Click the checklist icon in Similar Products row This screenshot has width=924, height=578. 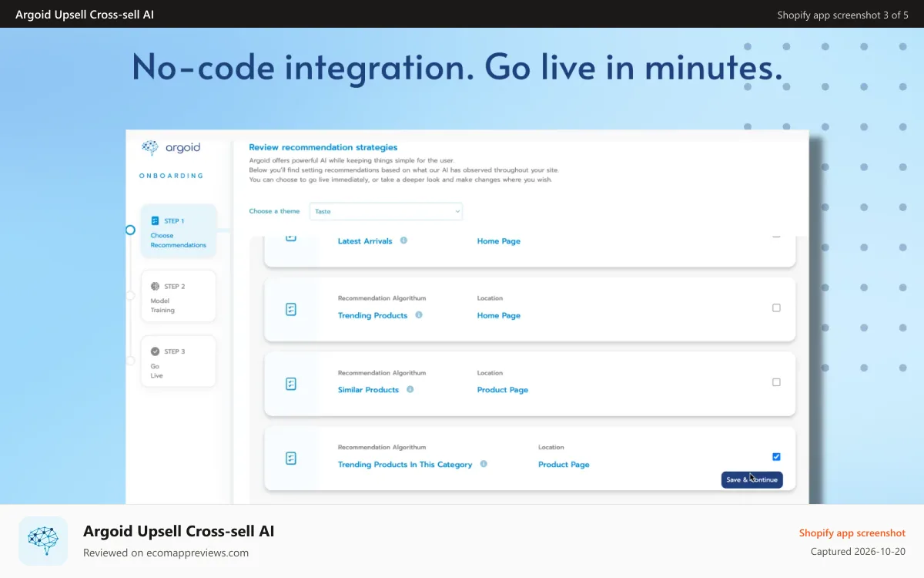point(291,384)
